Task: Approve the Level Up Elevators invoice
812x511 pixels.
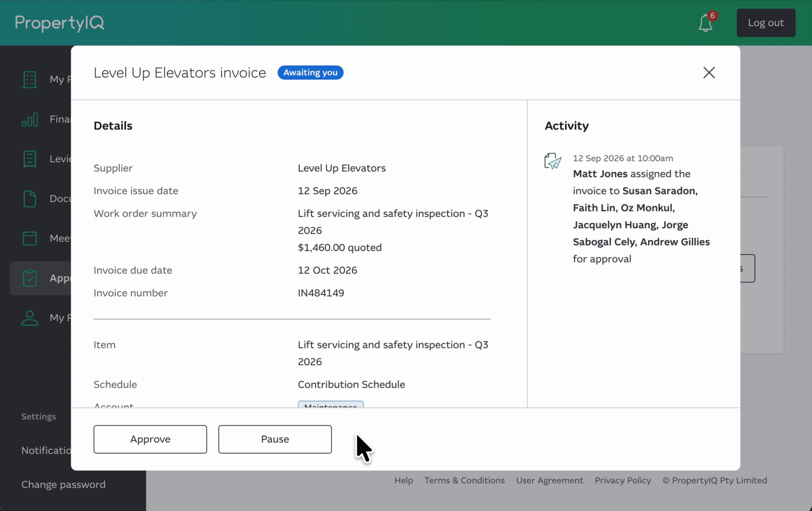Action: pyautogui.click(x=150, y=439)
